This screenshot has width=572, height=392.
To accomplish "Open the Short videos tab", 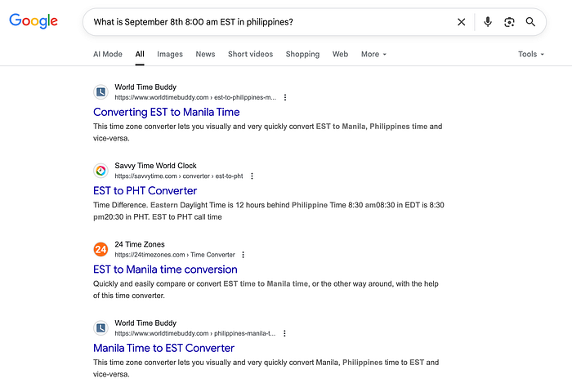I will click(250, 54).
